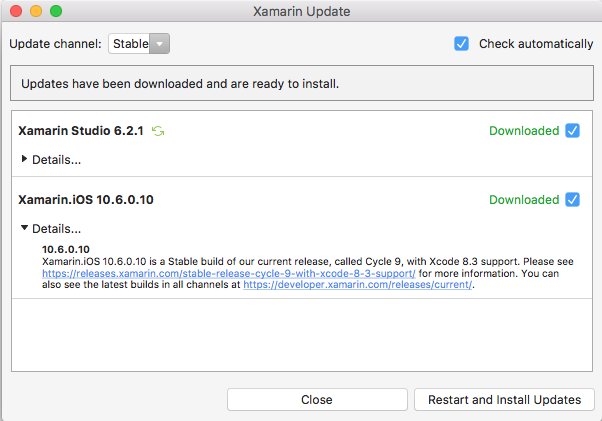
Task: Uncheck Xamarin.iOS 10.6.0.10 update checkbox
Action: click(x=572, y=200)
